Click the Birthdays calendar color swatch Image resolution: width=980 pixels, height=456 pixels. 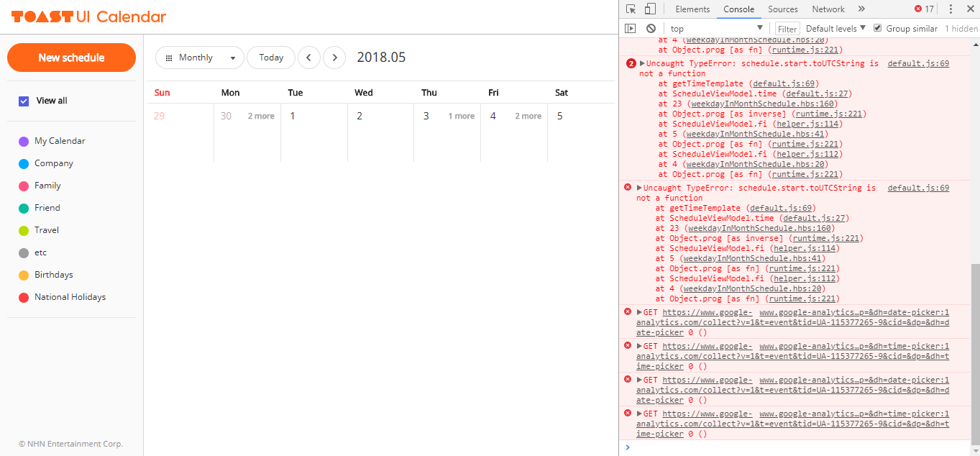click(x=24, y=275)
